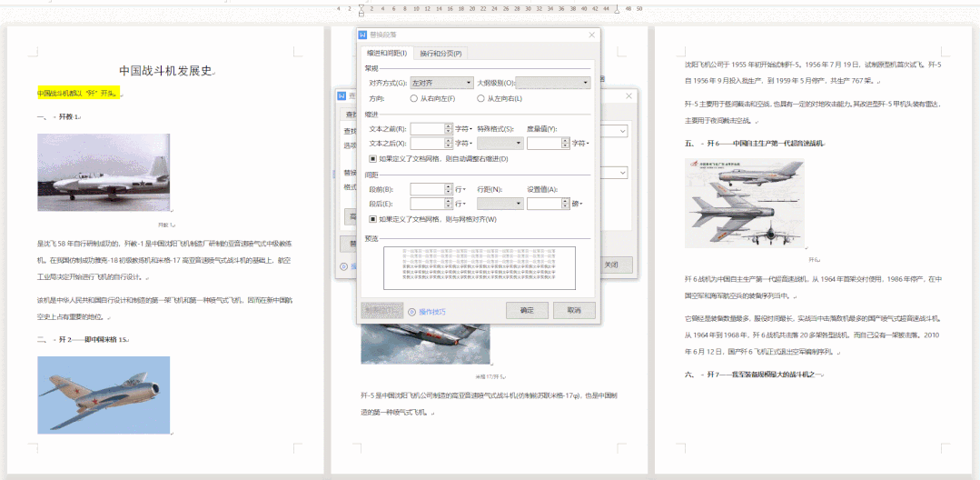
Task: Click the 段后(E) input field
Action: point(428,204)
